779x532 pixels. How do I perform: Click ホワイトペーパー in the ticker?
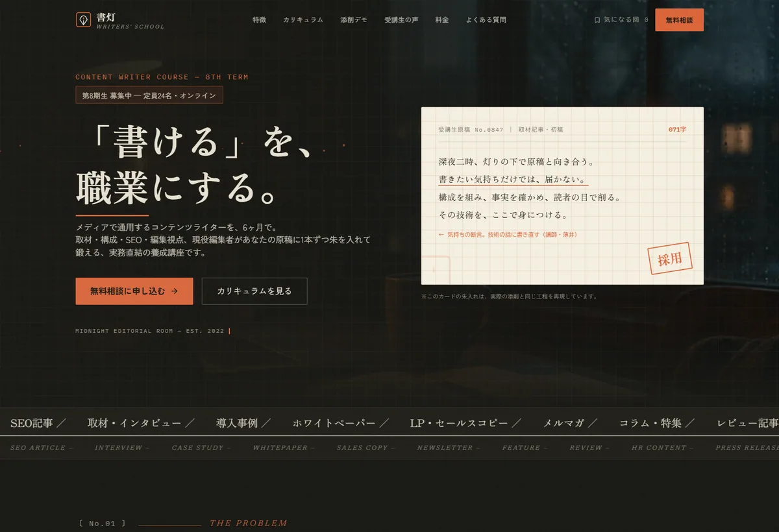tap(334, 423)
